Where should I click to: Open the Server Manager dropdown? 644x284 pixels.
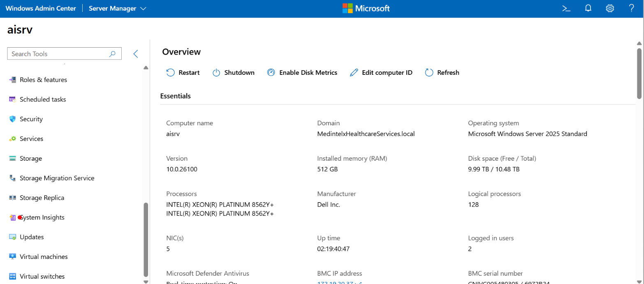(118, 9)
